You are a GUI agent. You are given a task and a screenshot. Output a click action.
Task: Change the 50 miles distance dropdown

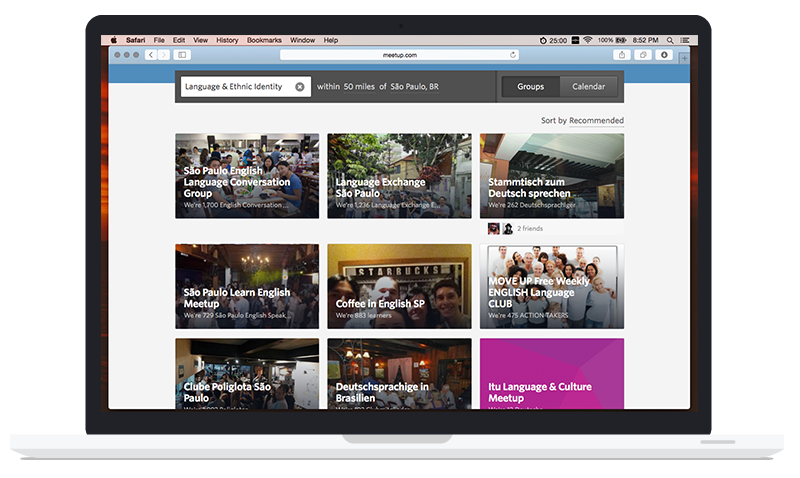click(x=359, y=87)
